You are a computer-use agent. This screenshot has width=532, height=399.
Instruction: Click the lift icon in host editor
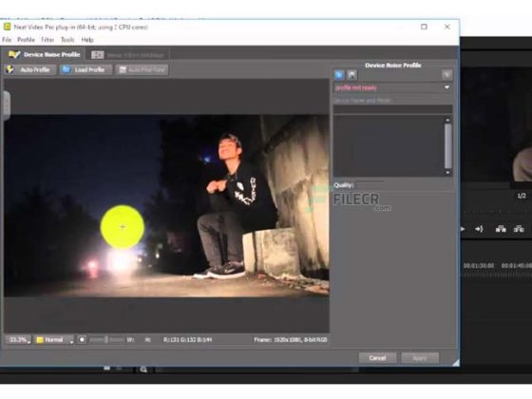point(501,229)
